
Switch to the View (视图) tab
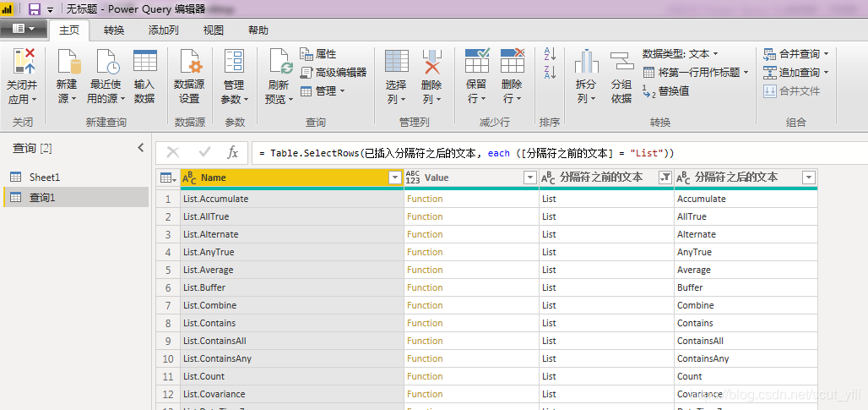(213, 30)
